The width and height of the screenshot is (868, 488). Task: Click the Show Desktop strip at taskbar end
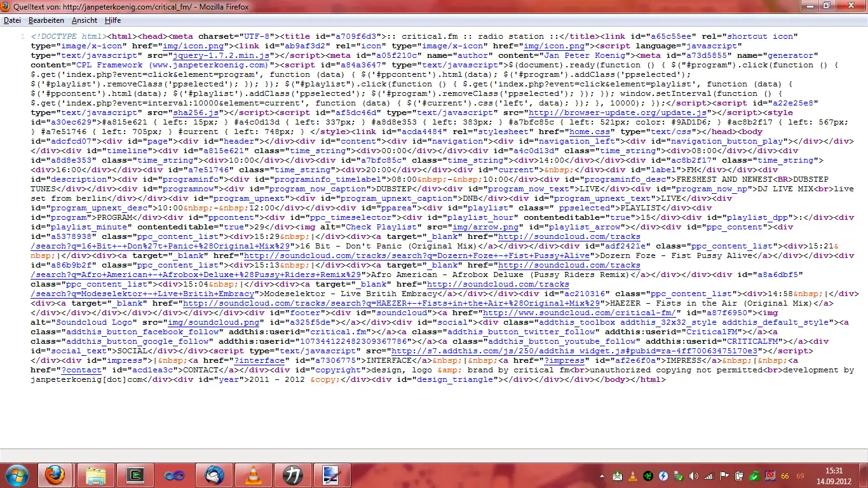click(864, 475)
